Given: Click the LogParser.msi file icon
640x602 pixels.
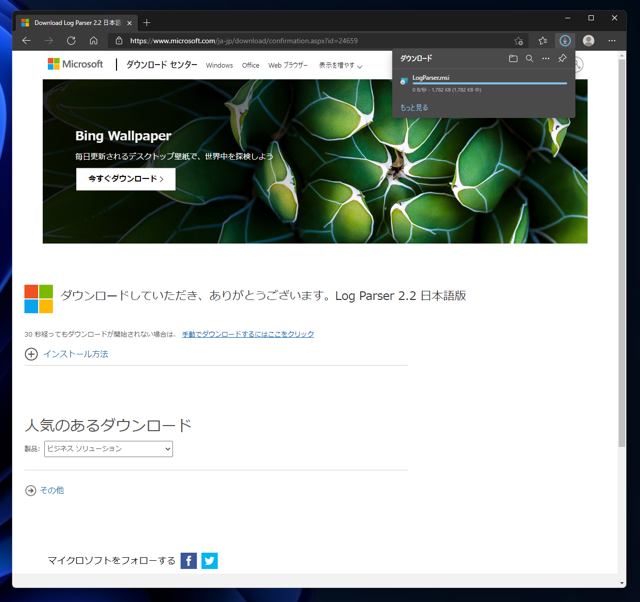Looking at the screenshot, I should pyautogui.click(x=404, y=81).
